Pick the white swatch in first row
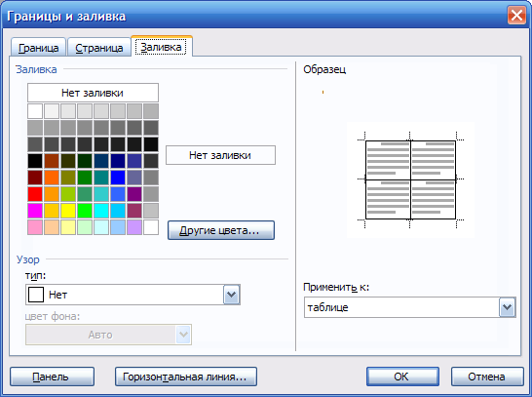The height and width of the screenshot is (397, 532). tap(35, 111)
